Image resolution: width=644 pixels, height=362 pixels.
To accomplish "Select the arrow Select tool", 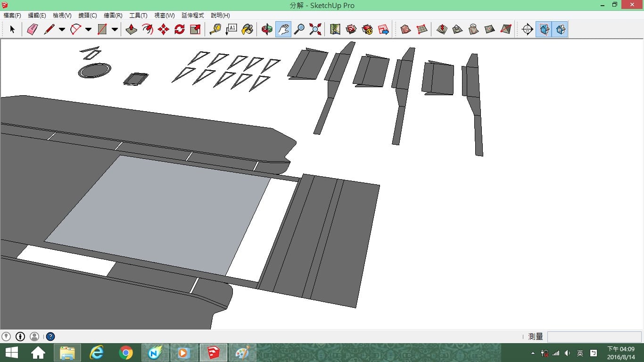I will [x=12, y=29].
